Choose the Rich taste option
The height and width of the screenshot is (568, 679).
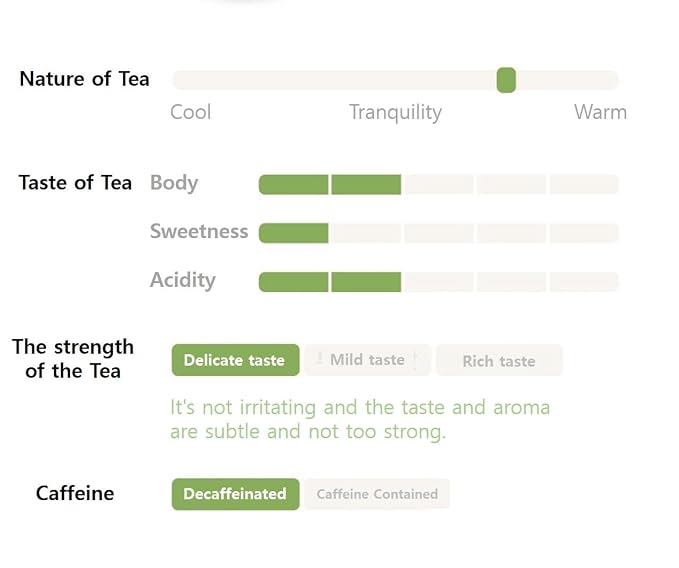499,360
